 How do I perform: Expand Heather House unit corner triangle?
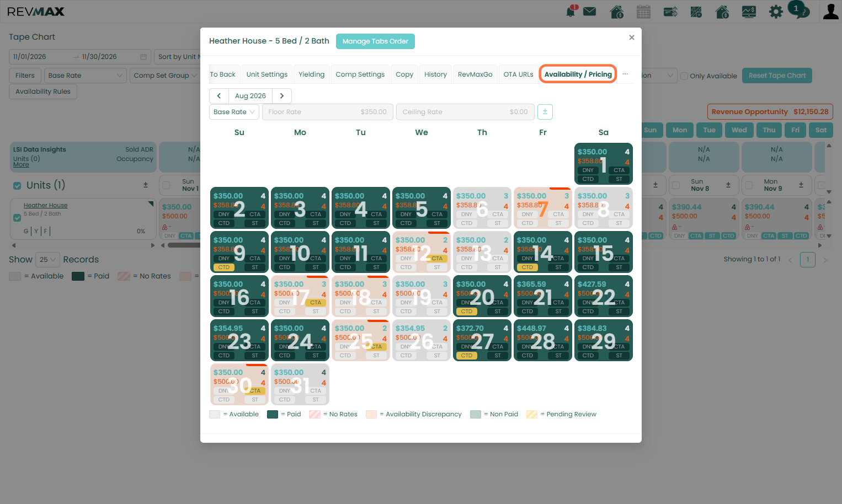point(151,204)
